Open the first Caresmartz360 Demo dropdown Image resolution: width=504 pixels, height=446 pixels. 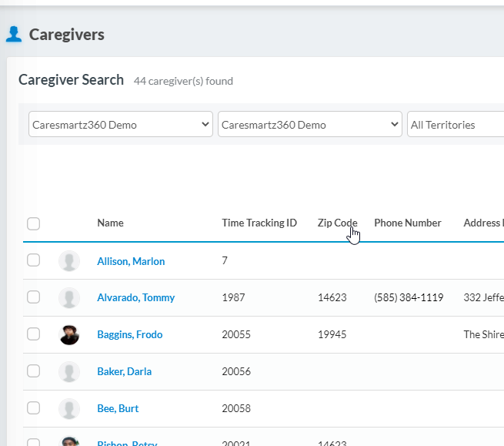121,125
